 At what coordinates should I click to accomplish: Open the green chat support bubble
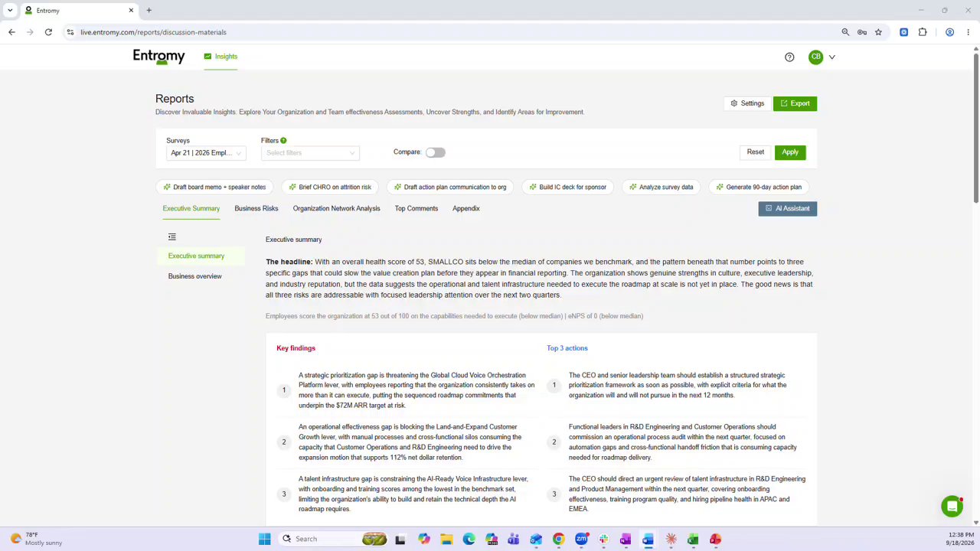[952, 507]
